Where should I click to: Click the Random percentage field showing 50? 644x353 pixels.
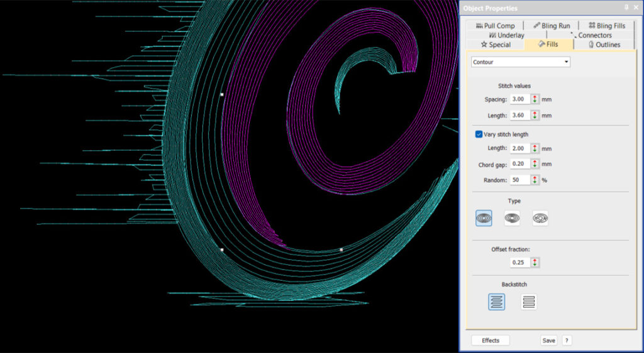click(x=520, y=180)
